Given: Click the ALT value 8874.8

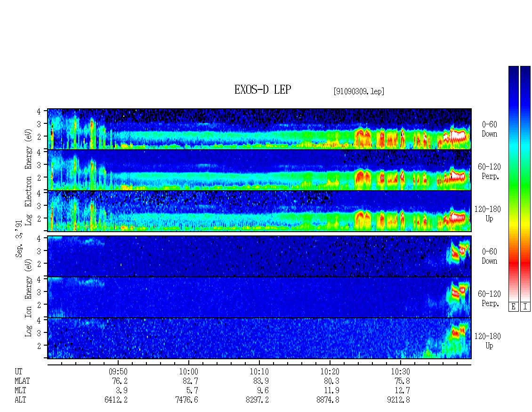Looking at the screenshot, I should click(x=328, y=400).
